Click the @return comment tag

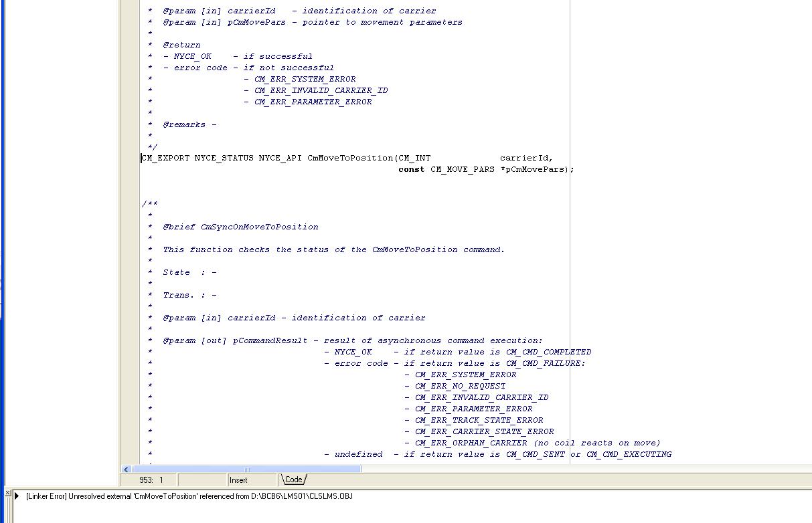point(181,45)
